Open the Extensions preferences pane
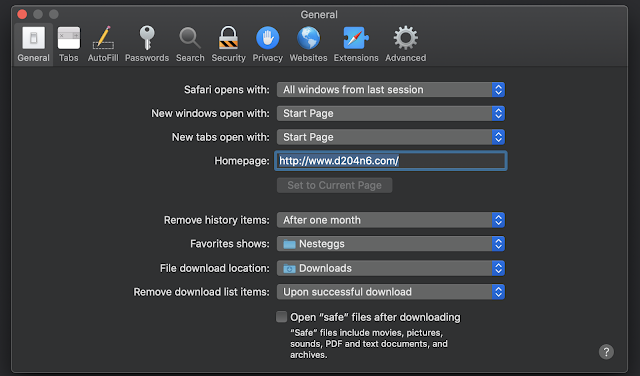The image size is (640, 376). pos(356,44)
